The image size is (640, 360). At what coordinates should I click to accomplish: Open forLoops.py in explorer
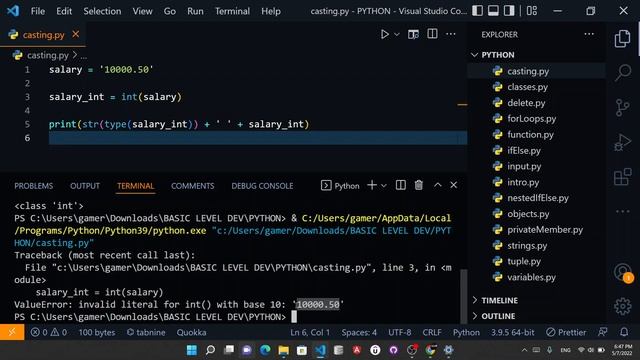point(531,119)
